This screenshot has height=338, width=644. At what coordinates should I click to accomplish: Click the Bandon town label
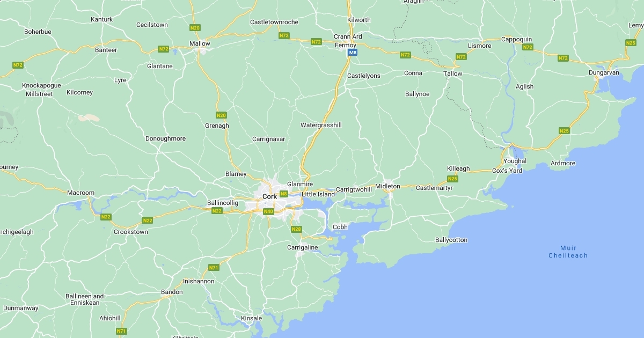[172, 292]
